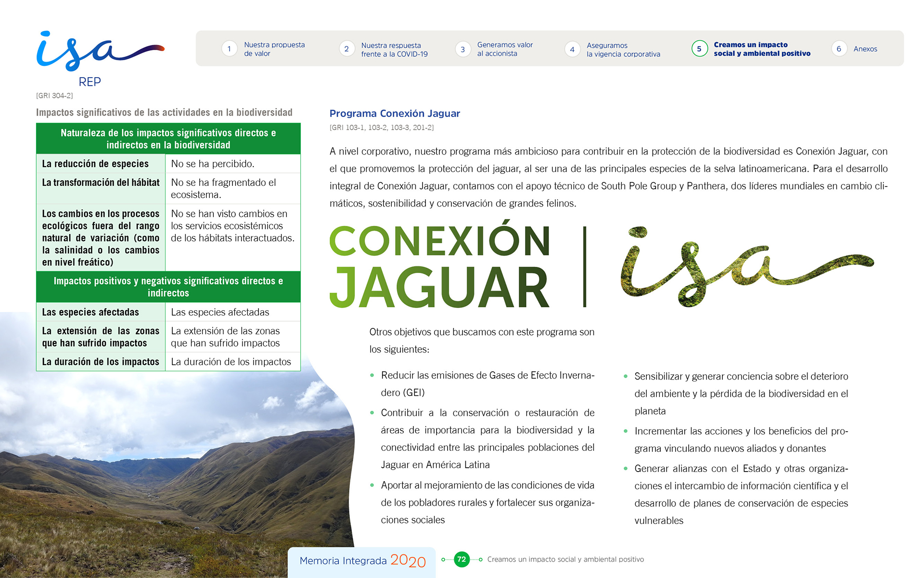
Task: Click footer text 'Creamos un impacto social y ambiental positivo'
Action: pyautogui.click(x=565, y=559)
